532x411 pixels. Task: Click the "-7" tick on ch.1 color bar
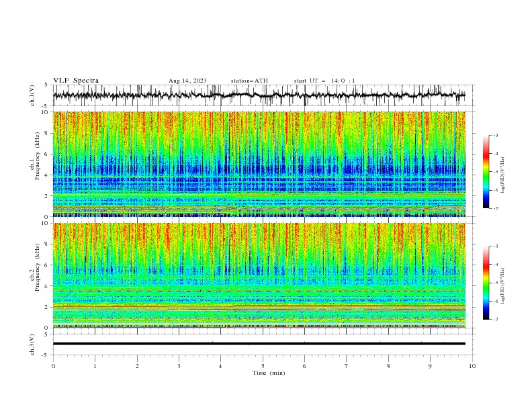click(495, 208)
